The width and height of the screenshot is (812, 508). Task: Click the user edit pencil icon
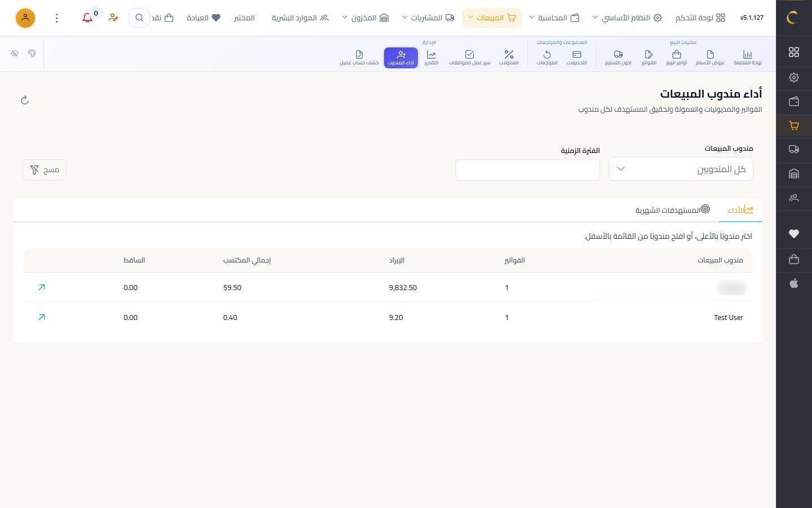pos(113,18)
